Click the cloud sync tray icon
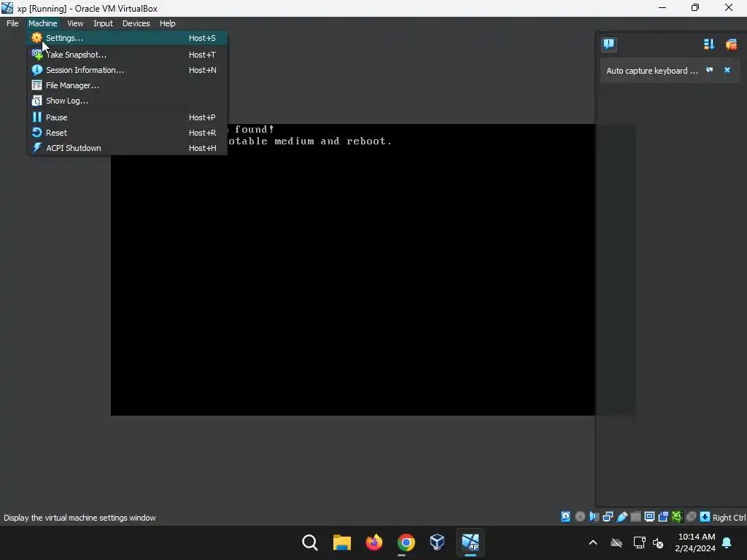This screenshot has width=747, height=560. coord(616,542)
